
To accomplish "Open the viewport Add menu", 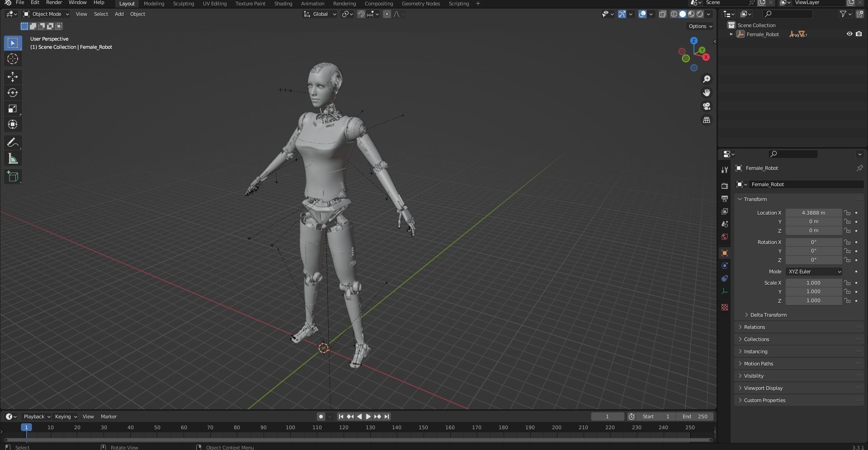I will [119, 14].
